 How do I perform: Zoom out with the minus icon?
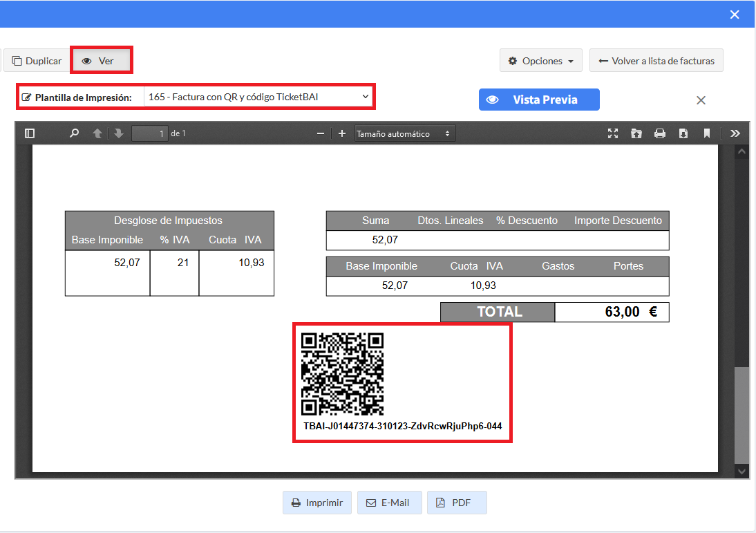[321, 133]
